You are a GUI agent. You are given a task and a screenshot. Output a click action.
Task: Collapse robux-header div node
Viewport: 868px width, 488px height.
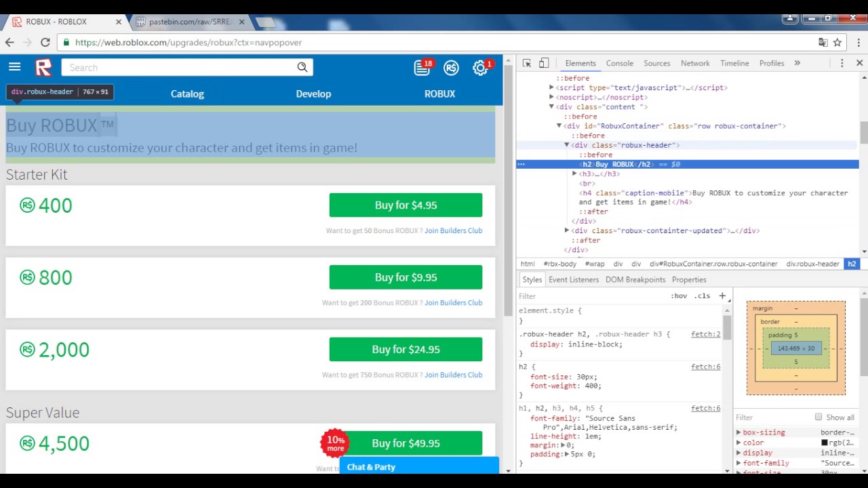pos(567,145)
